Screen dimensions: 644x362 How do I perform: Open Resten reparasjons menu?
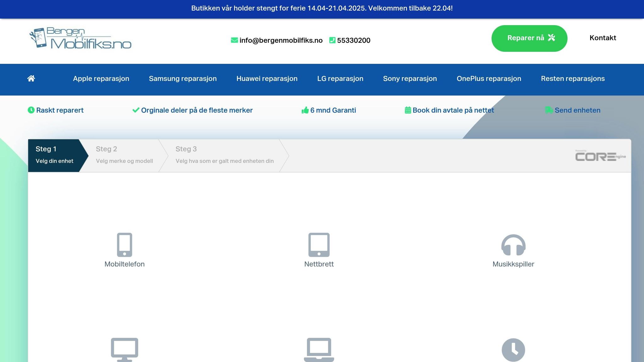pos(573,79)
